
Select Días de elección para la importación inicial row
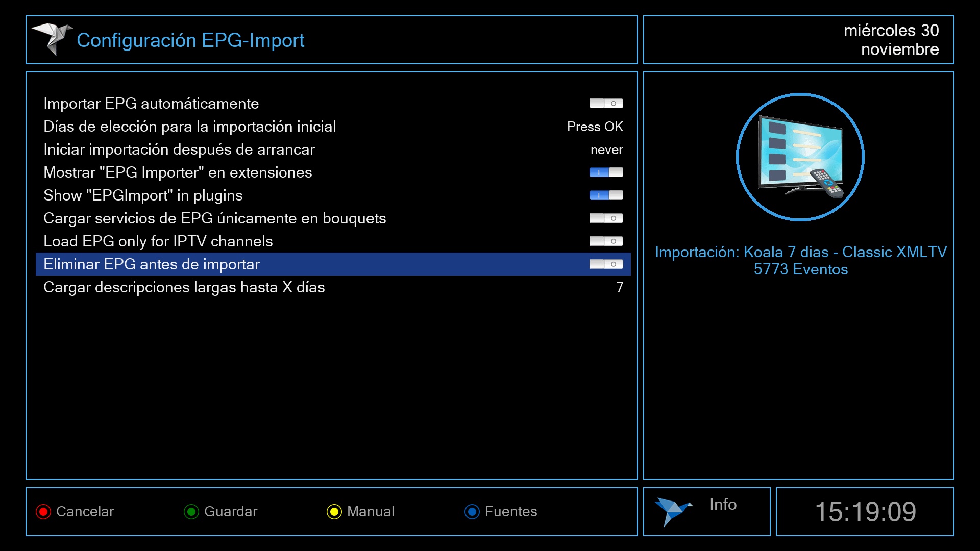189,127
